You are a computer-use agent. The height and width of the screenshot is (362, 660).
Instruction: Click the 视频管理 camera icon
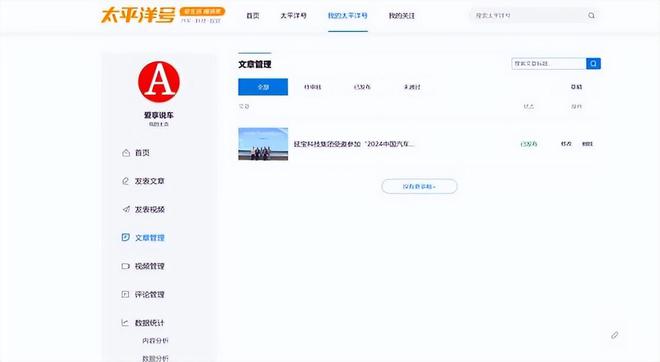coord(125,266)
